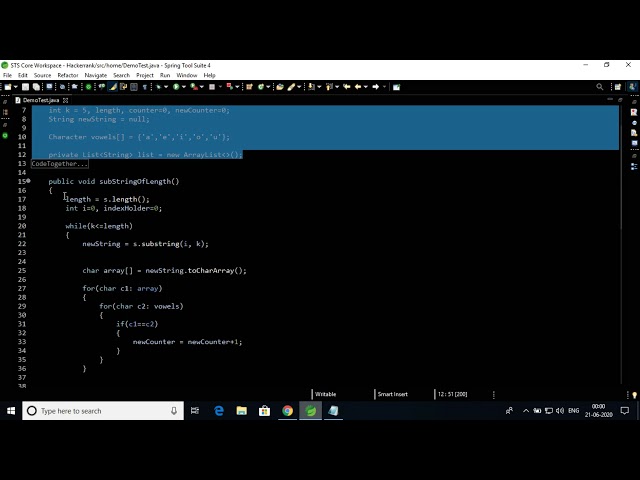The height and width of the screenshot is (480, 640).
Task: Open Google Chrome from the taskbar
Action: [287, 411]
